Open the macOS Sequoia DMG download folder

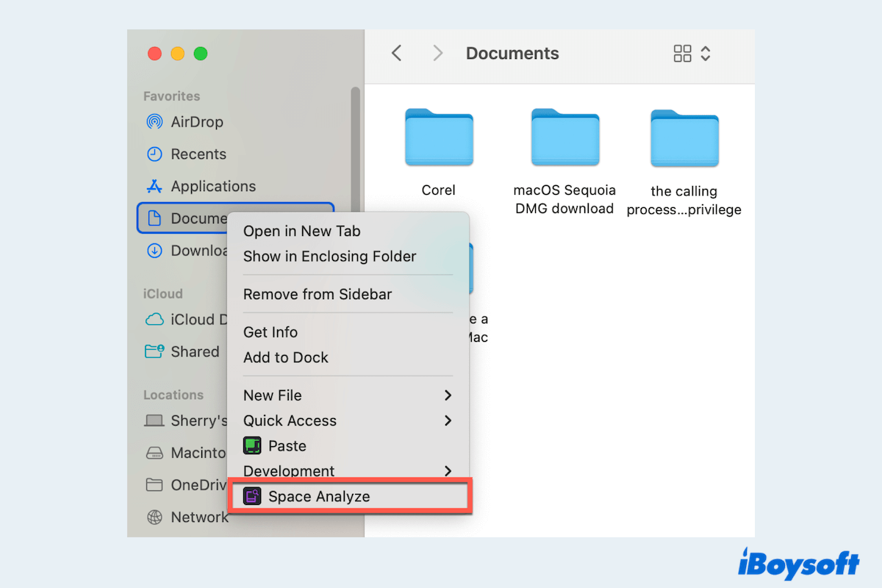pyautogui.click(x=564, y=138)
